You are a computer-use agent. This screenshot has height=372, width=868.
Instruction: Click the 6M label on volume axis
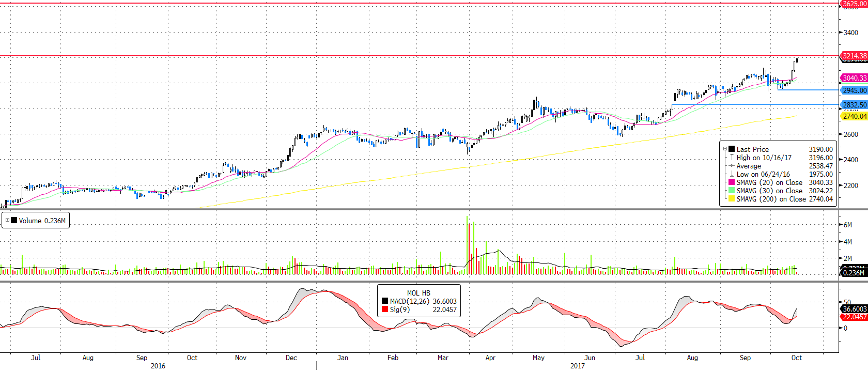point(848,225)
